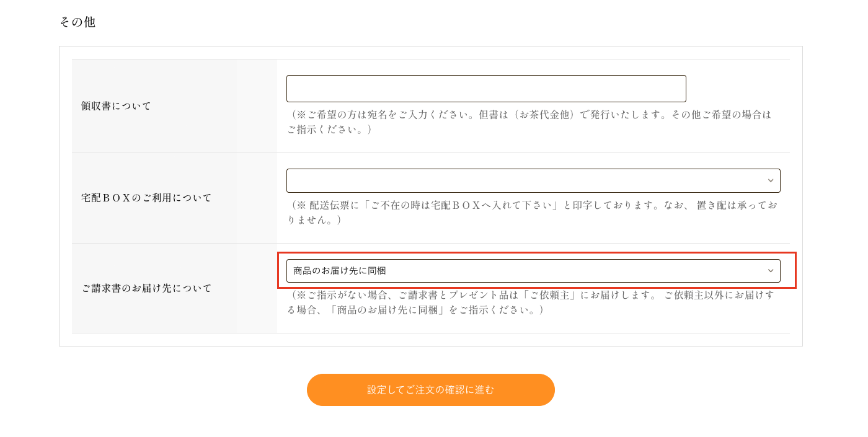Click the text ご不在の時は宅配BOXへ入れて下さい
The height and width of the screenshot is (437, 868).
(462, 205)
